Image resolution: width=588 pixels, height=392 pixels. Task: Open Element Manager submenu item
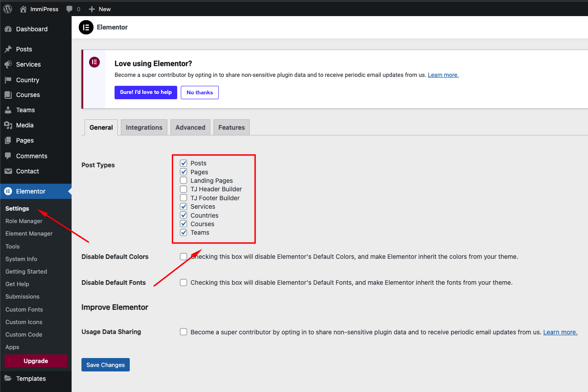(29, 233)
